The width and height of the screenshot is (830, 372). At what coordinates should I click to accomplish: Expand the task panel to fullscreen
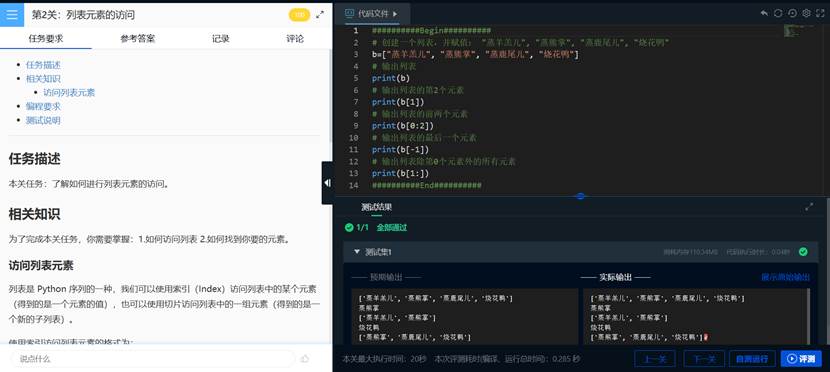click(320, 15)
